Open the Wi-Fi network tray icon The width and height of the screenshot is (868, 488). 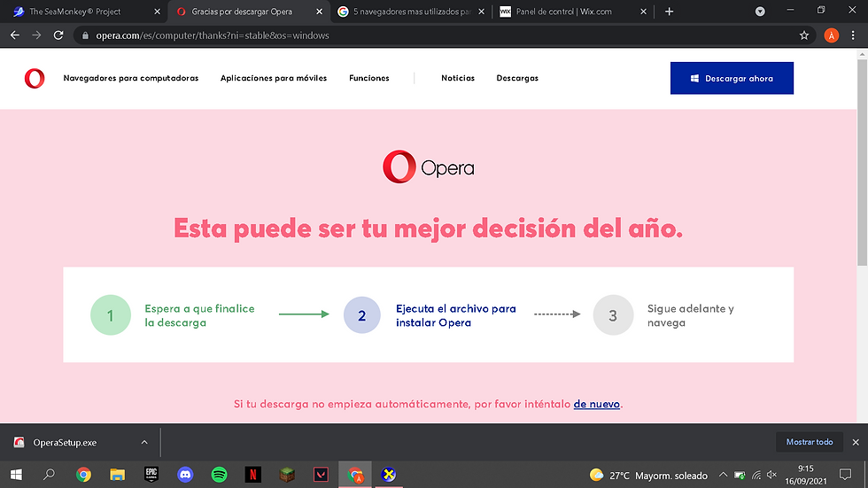click(756, 475)
